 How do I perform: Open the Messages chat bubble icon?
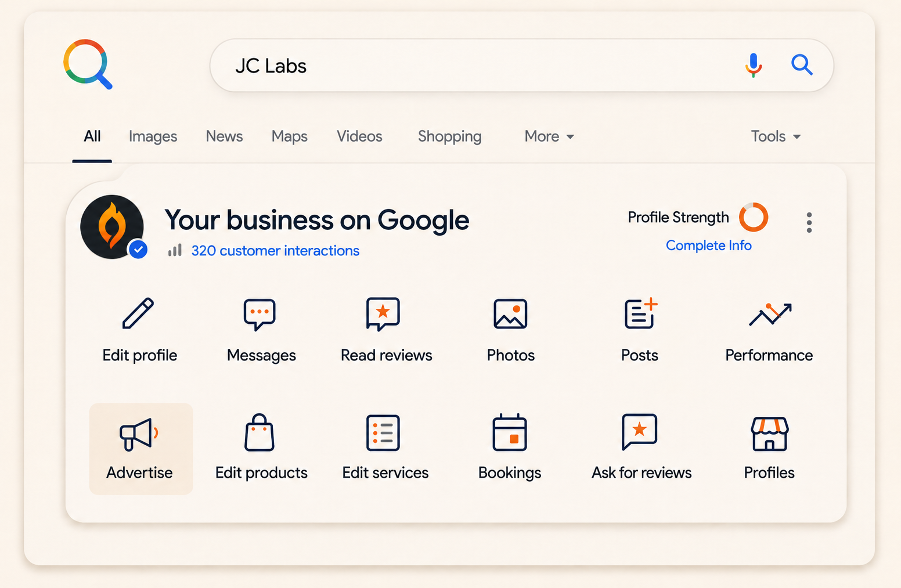(x=260, y=315)
